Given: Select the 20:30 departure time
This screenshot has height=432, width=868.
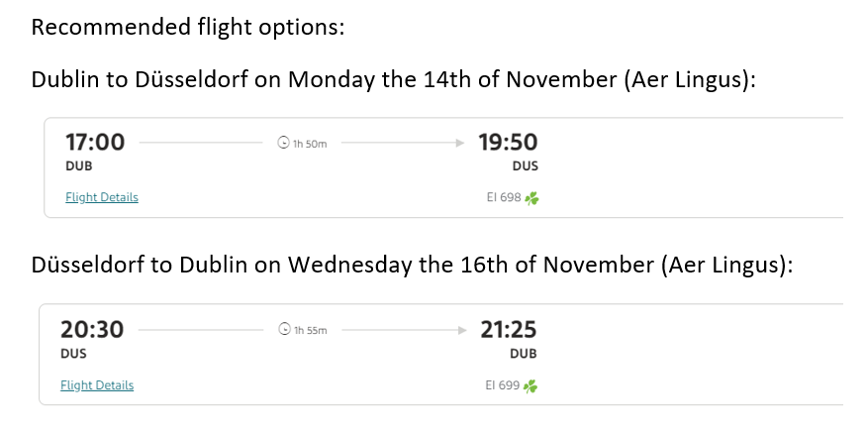Looking at the screenshot, I should [92, 329].
